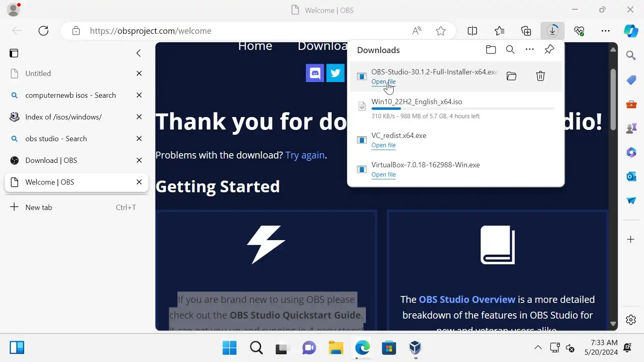This screenshot has height=362, width=644.
Task: Open Outlook in the sidebar
Action: pos(631,176)
